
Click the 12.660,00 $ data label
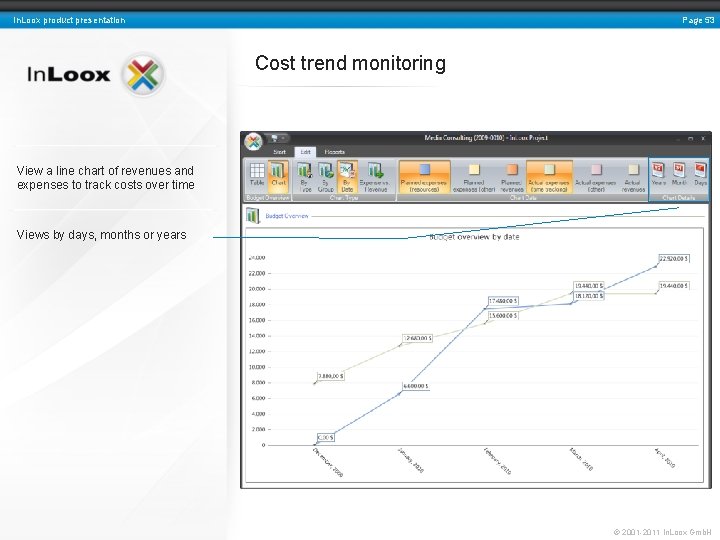click(417, 338)
